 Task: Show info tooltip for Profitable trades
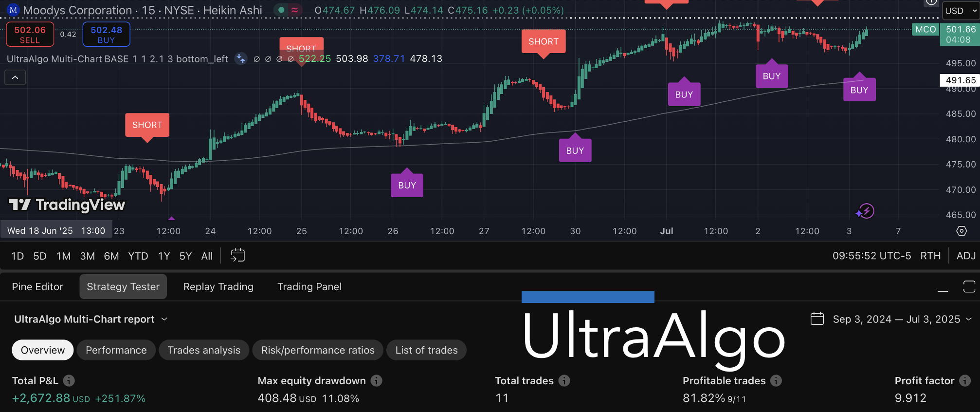pyautogui.click(x=776, y=381)
